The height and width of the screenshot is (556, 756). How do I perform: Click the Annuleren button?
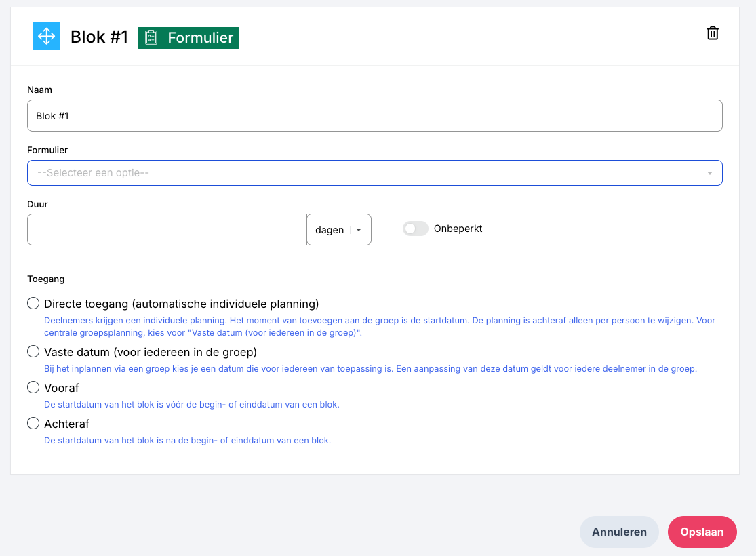(x=619, y=532)
